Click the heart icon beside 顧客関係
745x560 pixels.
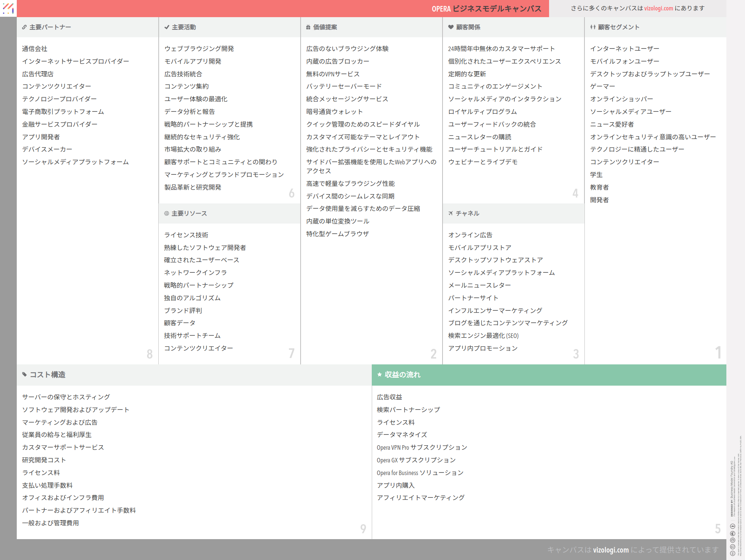coord(451,27)
